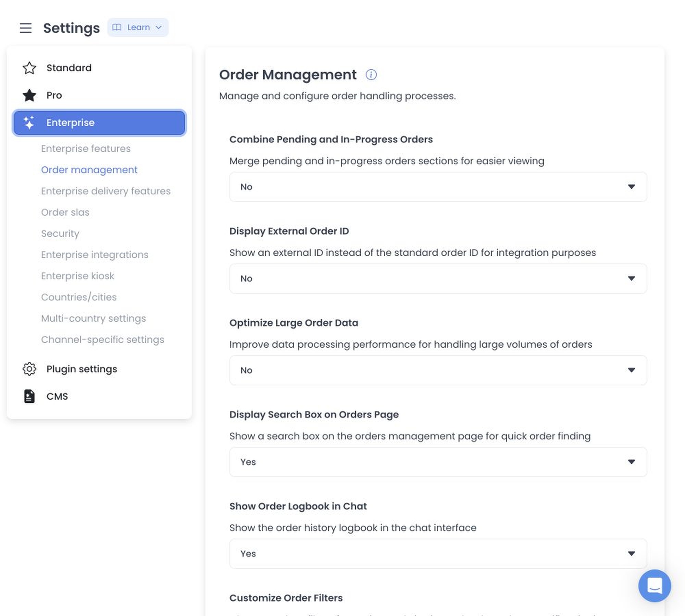The image size is (685, 616).
Task: Open Enterprise kiosk settings
Action: coord(78,276)
